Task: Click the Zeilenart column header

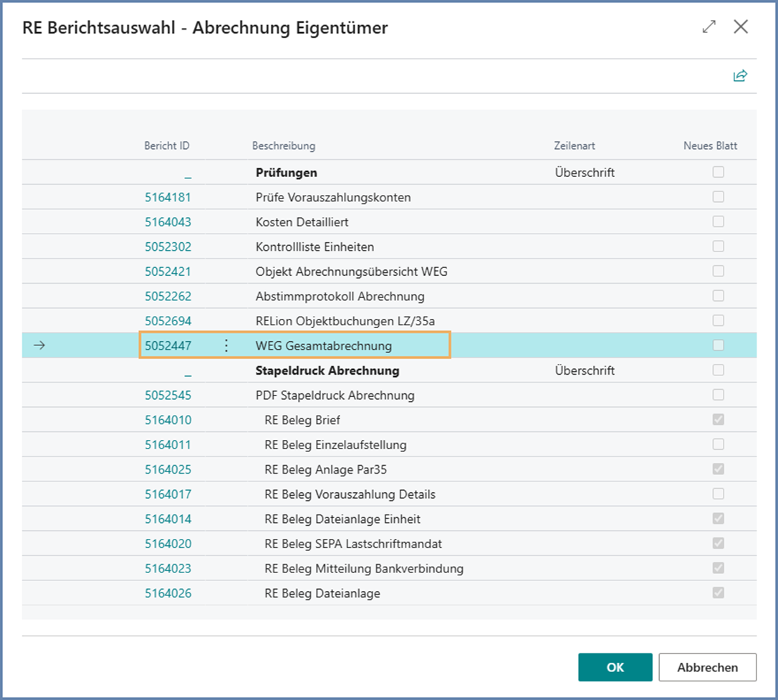Action: point(575,146)
